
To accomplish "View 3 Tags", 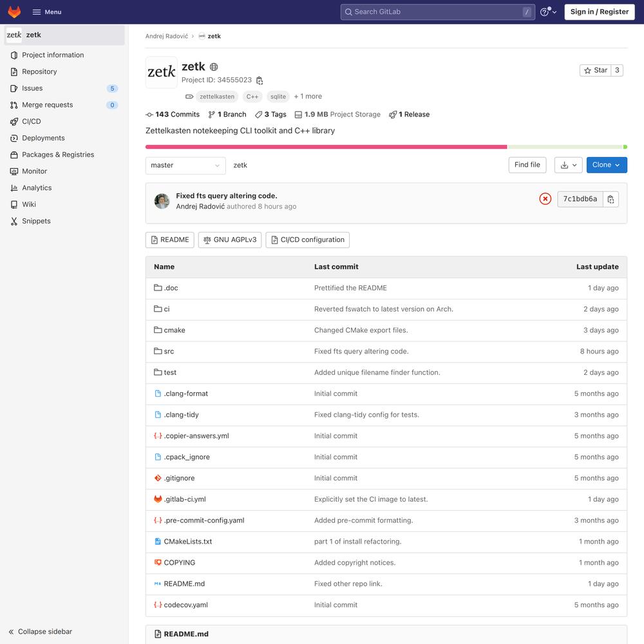I will click(270, 114).
